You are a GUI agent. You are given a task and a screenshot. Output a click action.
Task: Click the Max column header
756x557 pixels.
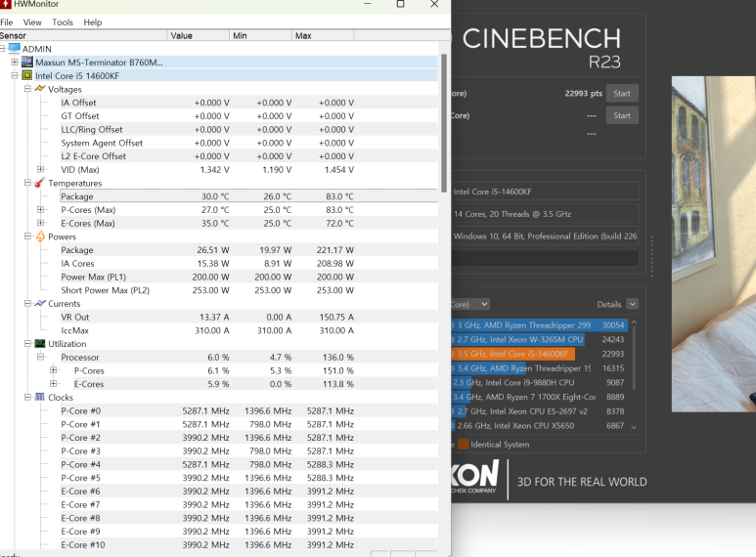(323, 35)
